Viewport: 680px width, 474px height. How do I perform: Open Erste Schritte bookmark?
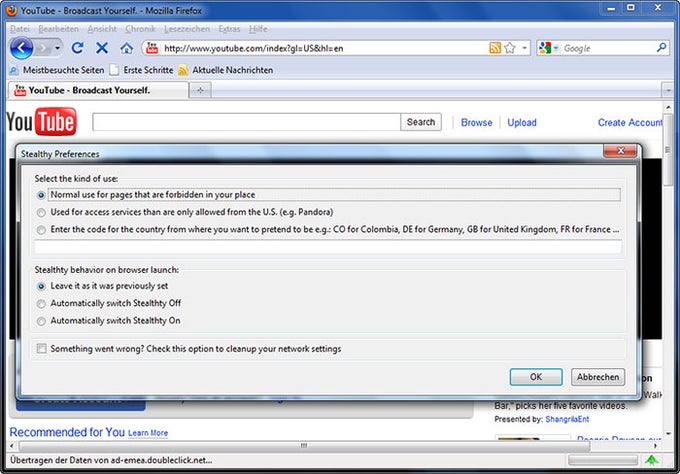pos(141,70)
